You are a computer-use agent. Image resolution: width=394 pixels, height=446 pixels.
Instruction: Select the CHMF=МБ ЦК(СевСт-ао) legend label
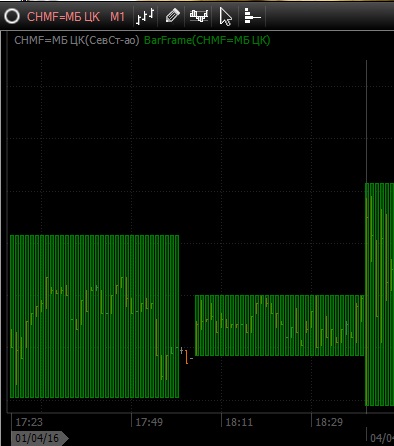pos(77,40)
